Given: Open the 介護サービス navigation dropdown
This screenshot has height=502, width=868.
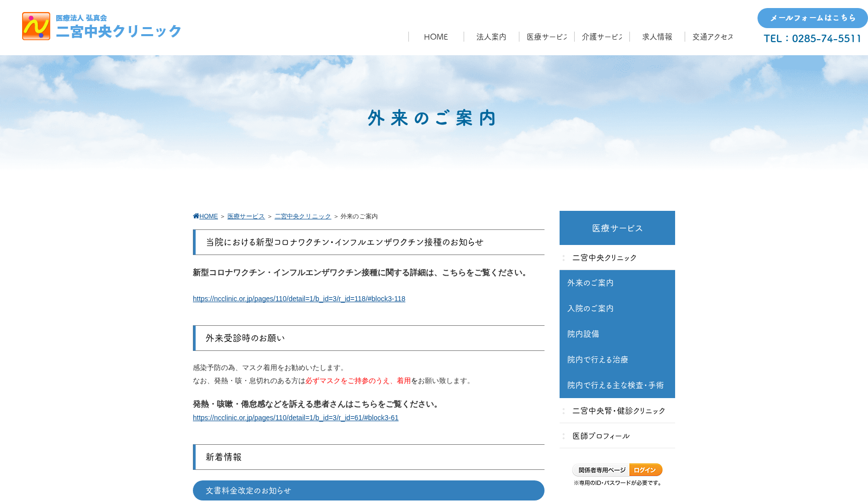Looking at the screenshot, I should 602,37.
